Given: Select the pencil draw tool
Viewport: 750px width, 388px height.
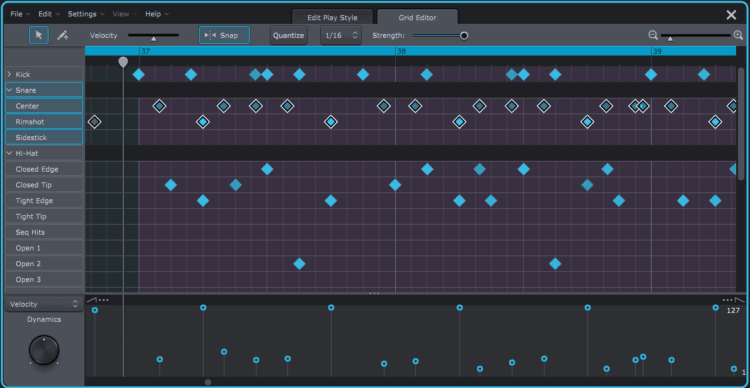Looking at the screenshot, I should click(62, 35).
